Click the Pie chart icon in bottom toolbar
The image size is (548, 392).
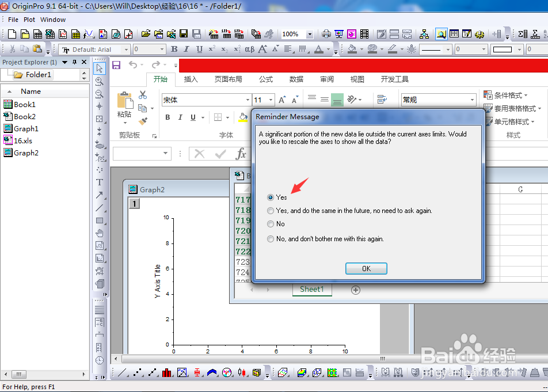coord(227,373)
